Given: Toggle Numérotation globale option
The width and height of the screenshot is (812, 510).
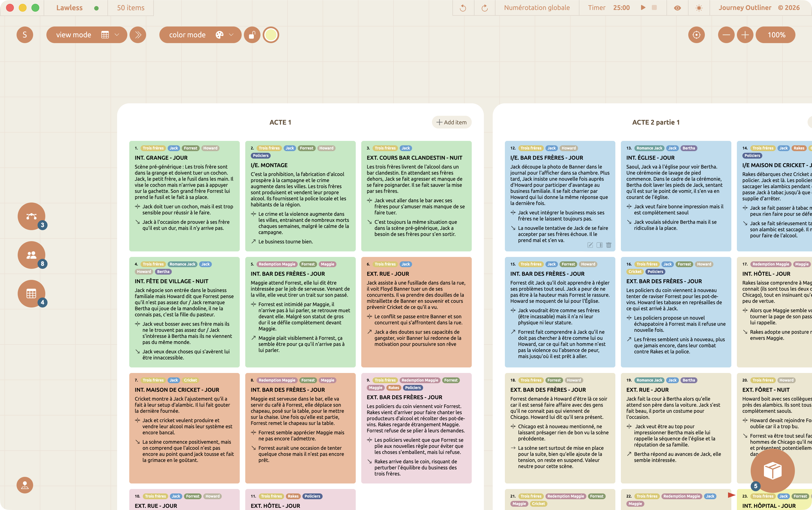Looking at the screenshot, I should tap(537, 8).
